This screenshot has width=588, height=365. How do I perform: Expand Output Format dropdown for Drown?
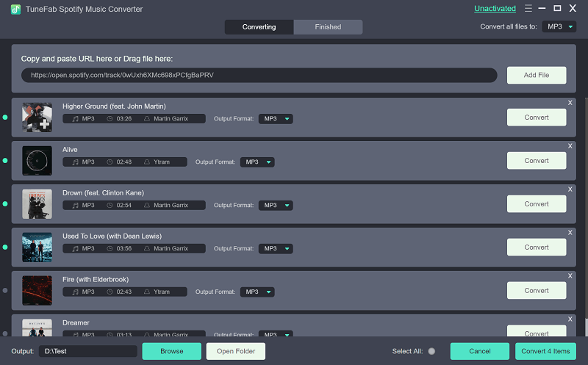[275, 206]
